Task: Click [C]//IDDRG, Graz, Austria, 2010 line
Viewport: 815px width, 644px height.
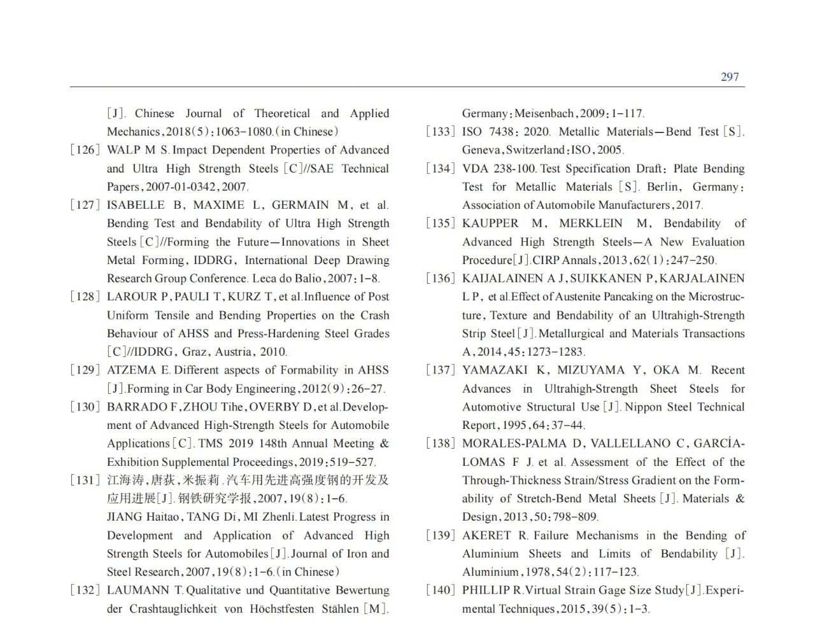Action: 197,352
